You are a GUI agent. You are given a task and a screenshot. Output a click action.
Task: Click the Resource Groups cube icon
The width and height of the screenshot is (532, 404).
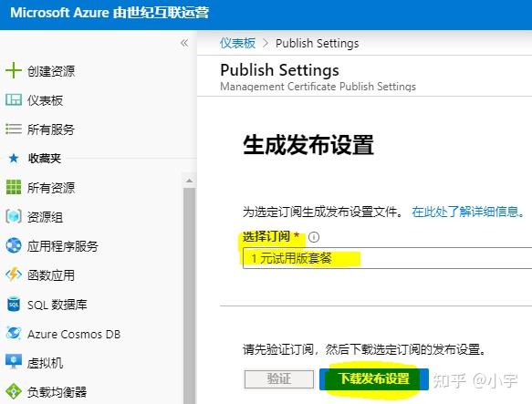point(14,216)
